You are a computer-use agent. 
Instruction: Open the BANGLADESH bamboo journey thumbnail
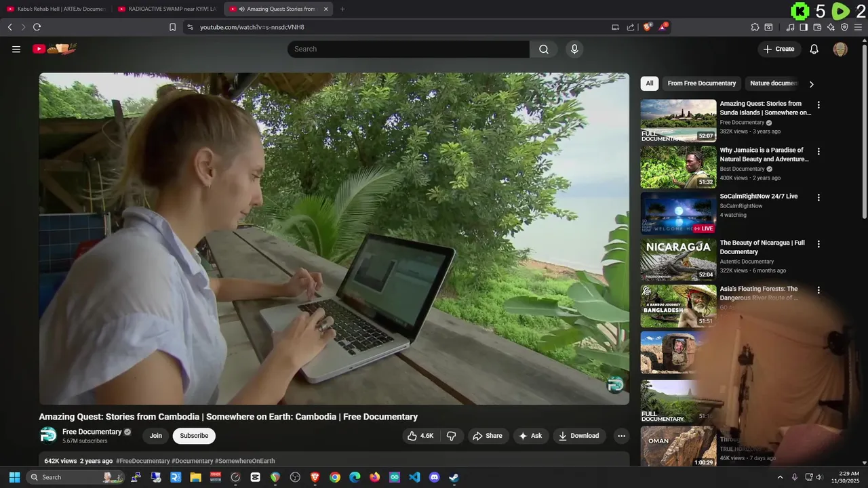tap(678, 306)
